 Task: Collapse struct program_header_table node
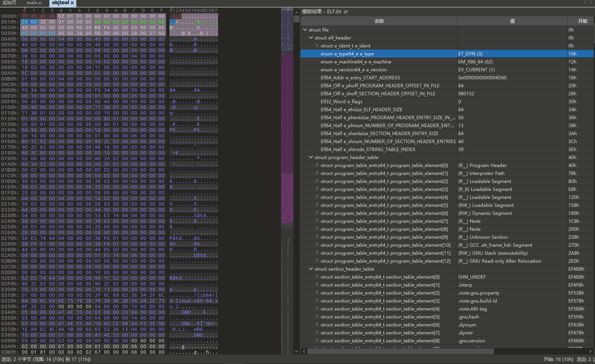click(311, 158)
